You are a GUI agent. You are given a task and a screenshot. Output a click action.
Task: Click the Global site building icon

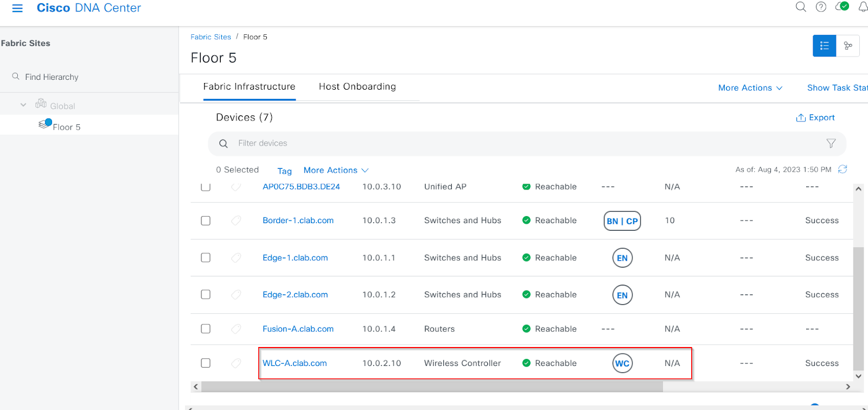click(41, 103)
